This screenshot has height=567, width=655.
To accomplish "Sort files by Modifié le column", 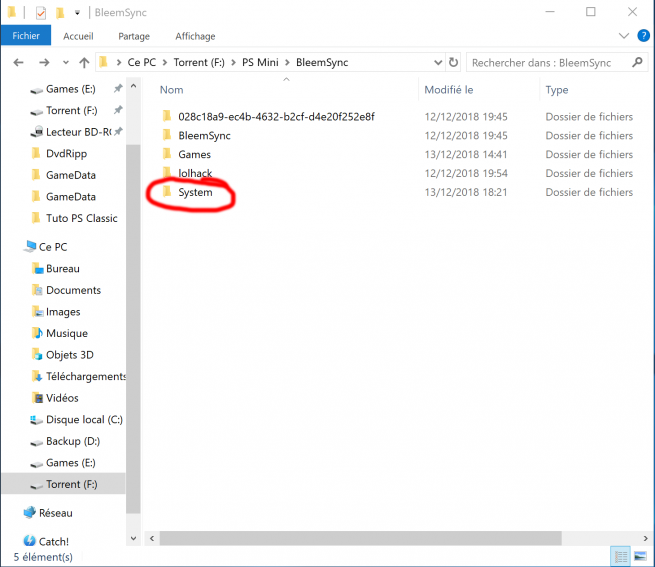I will click(x=449, y=90).
